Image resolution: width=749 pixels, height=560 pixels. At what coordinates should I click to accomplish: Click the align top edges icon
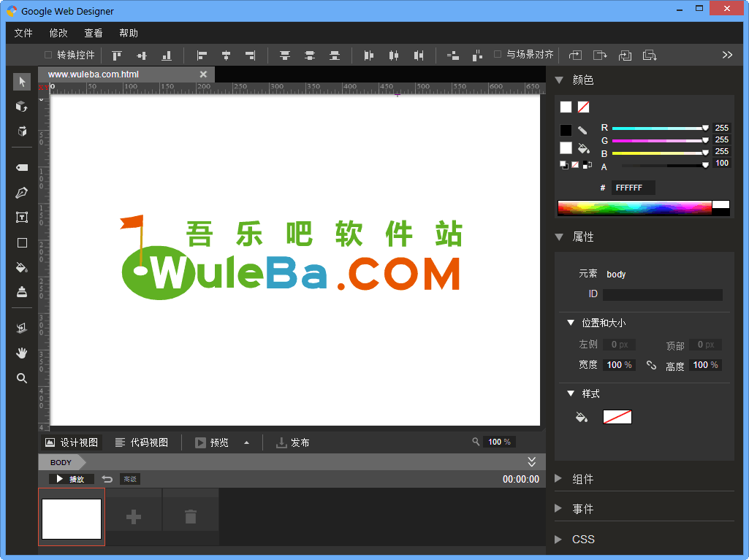click(x=117, y=55)
